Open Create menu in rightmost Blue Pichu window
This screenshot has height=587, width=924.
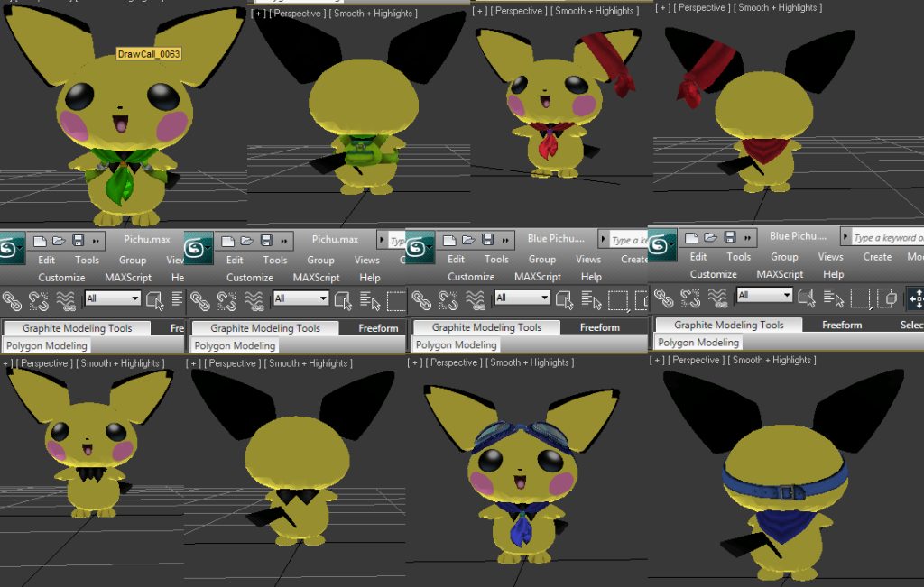[x=877, y=257]
